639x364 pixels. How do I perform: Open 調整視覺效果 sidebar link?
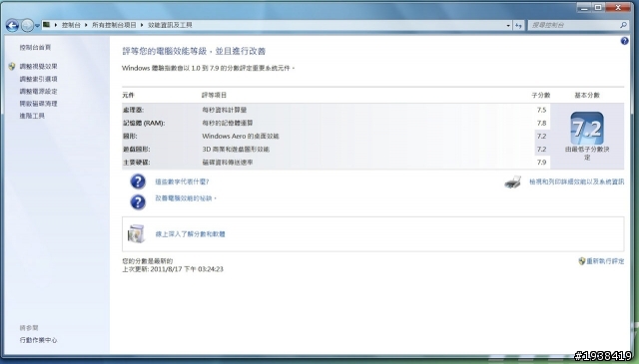coord(38,67)
